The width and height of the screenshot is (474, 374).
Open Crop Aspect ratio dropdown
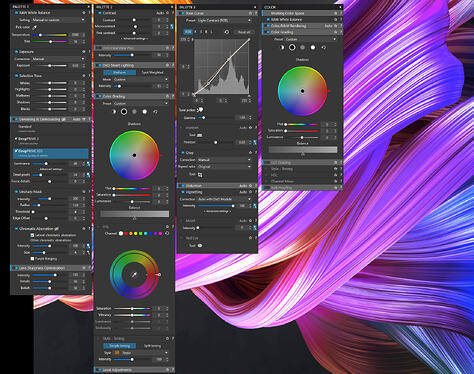click(x=224, y=167)
